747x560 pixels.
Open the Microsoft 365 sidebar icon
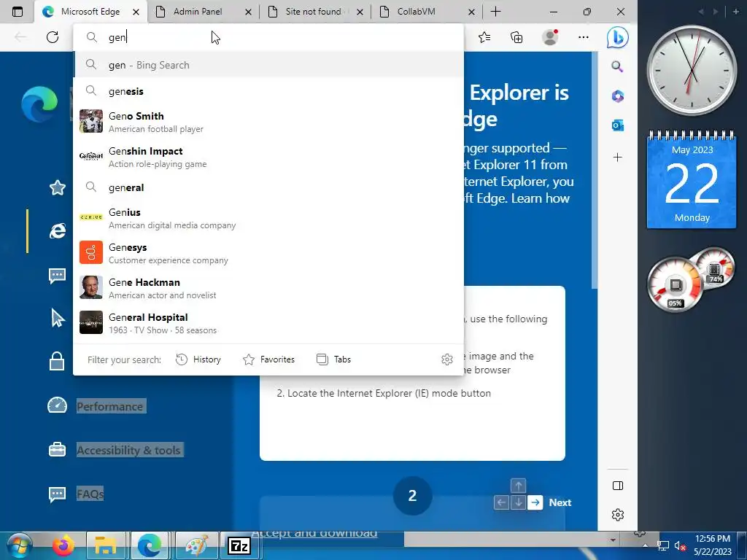click(617, 96)
